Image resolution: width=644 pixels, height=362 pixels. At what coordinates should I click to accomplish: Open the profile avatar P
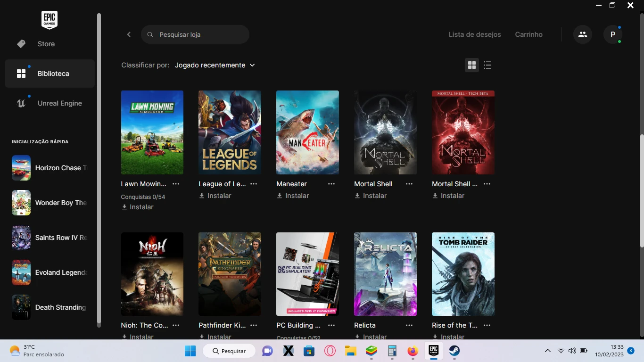613,34
